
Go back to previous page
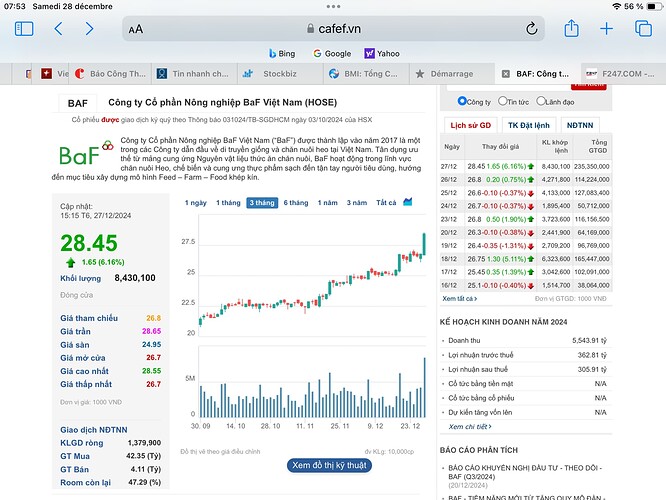point(59,29)
